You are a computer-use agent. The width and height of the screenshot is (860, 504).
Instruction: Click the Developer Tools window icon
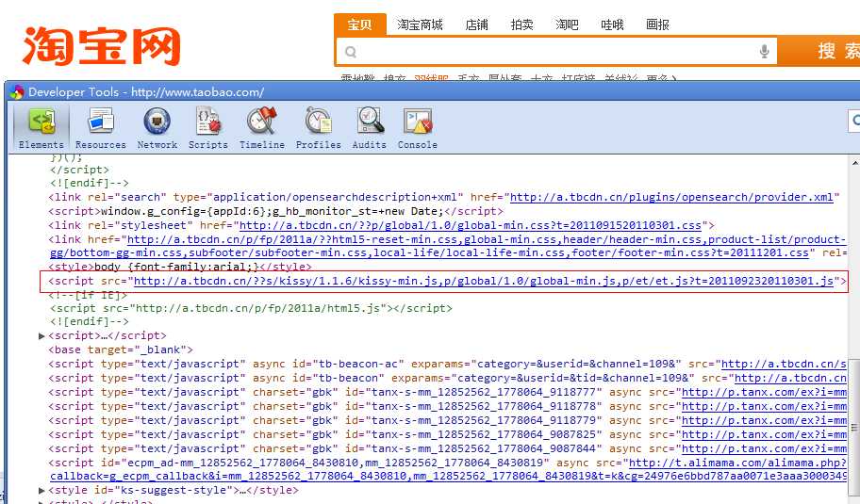16,92
